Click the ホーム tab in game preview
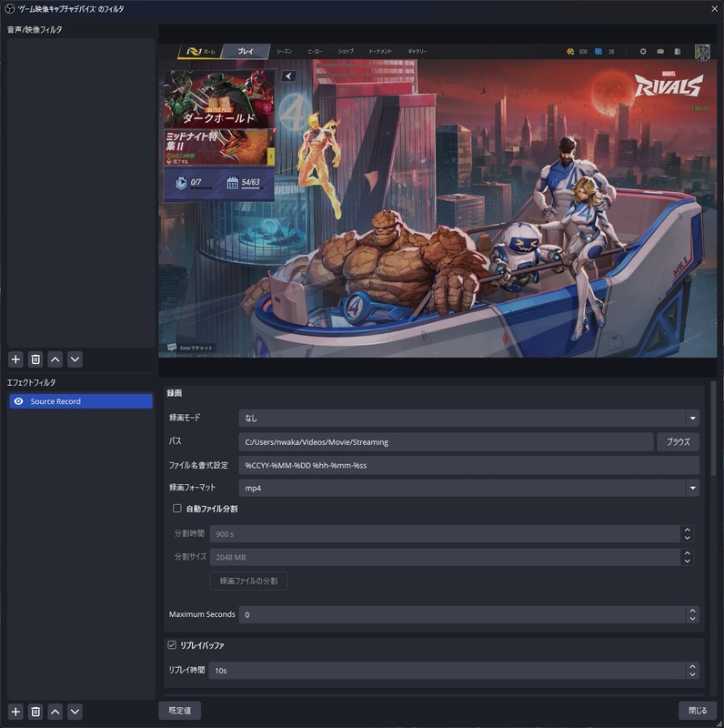This screenshot has width=724, height=728. click(x=200, y=52)
